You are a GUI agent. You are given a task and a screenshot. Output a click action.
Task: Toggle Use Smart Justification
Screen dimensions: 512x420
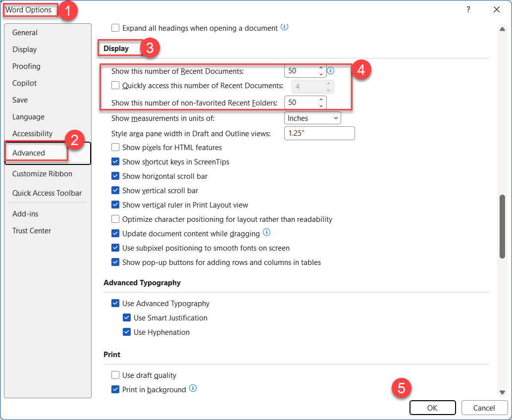[x=127, y=318]
